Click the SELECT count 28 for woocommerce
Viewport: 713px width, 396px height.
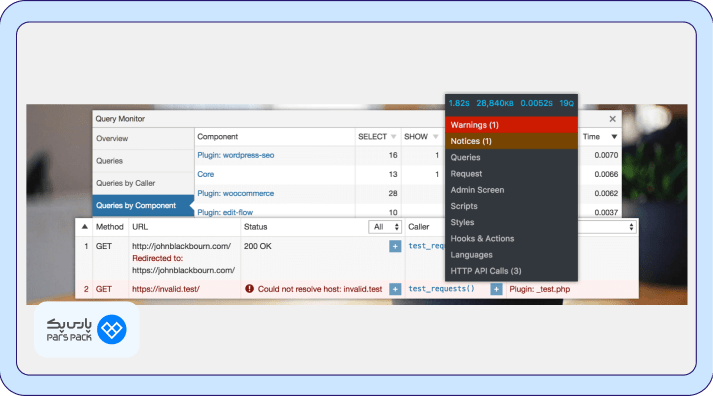click(393, 194)
